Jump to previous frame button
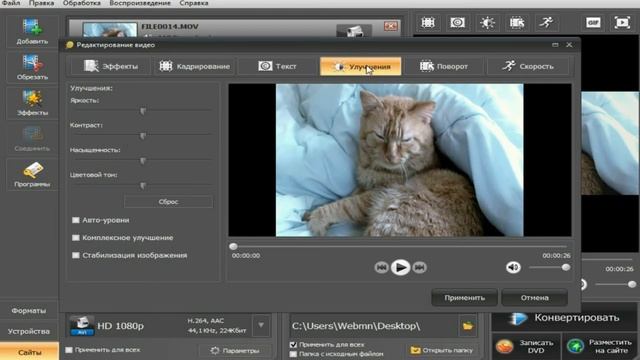The height and width of the screenshot is (360, 640). click(381, 267)
